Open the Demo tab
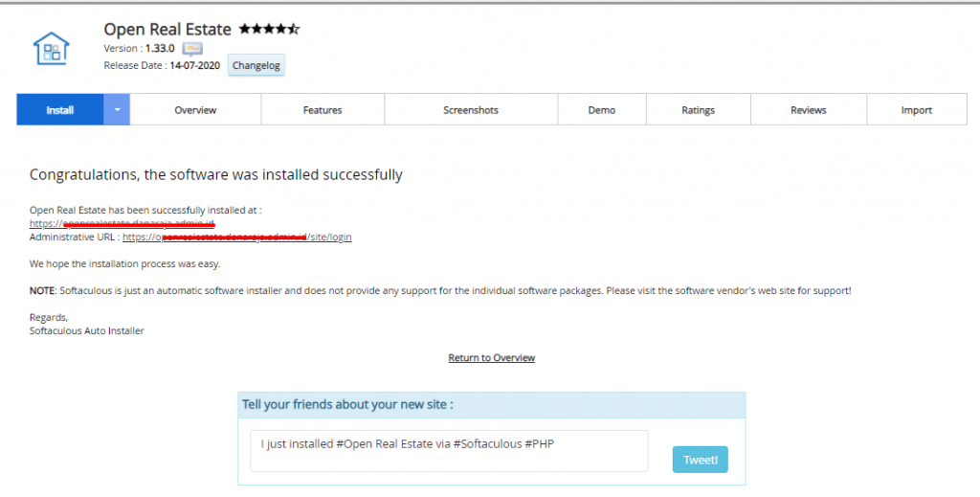This screenshot has width=980, height=497. tap(602, 110)
